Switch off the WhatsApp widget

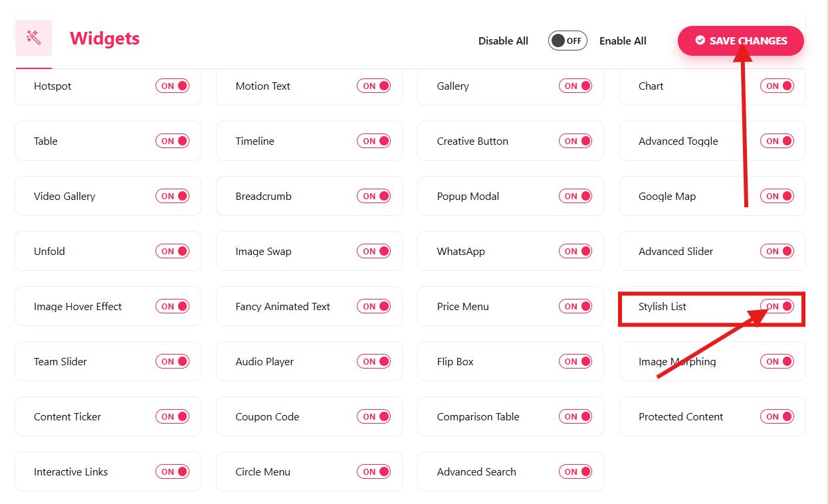coord(576,251)
